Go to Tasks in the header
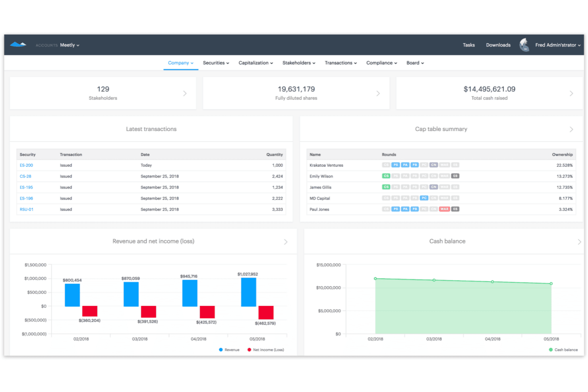Viewport: 588px width, 392px height. tap(469, 45)
